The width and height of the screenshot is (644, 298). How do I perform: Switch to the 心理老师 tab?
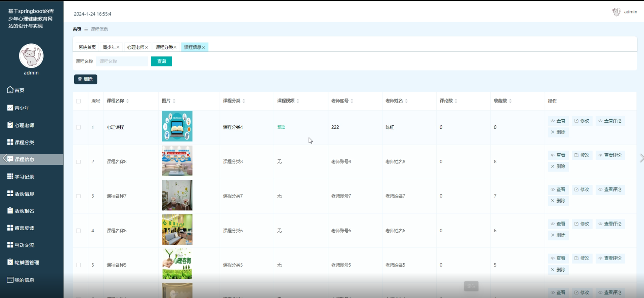tap(136, 48)
